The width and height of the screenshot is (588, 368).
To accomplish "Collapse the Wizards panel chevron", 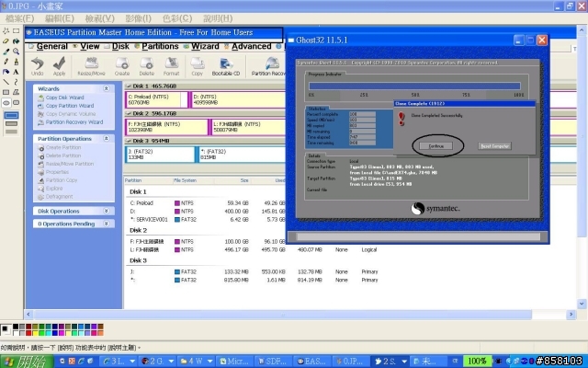I will [x=107, y=88].
